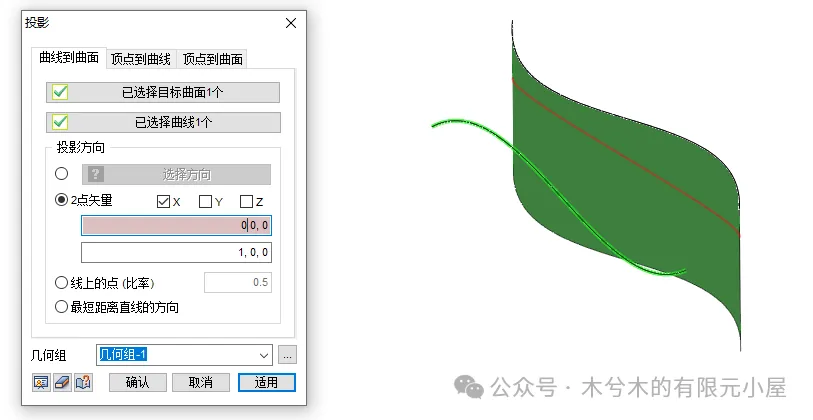
Task: Switch to 顶点到曲线 tab
Action: (141, 59)
